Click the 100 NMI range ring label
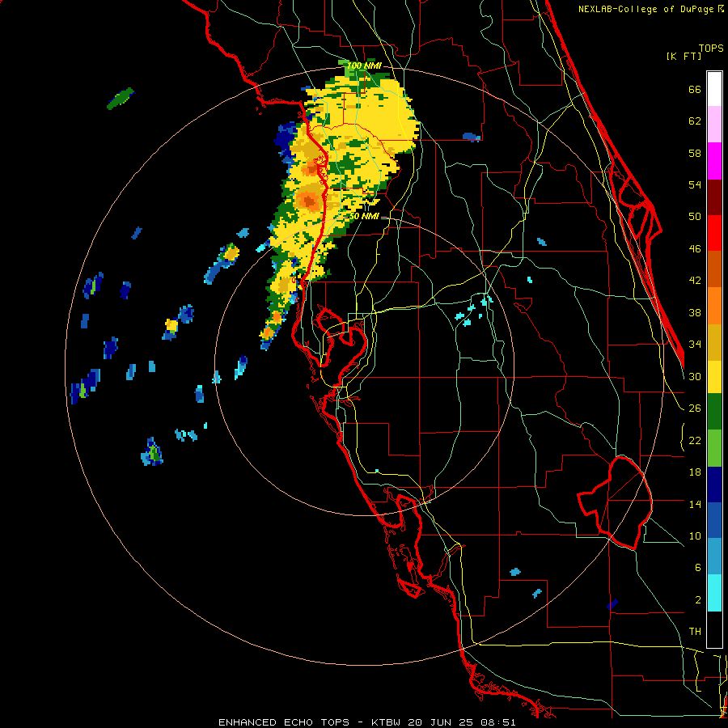The image size is (728, 728). click(x=364, y=66)
